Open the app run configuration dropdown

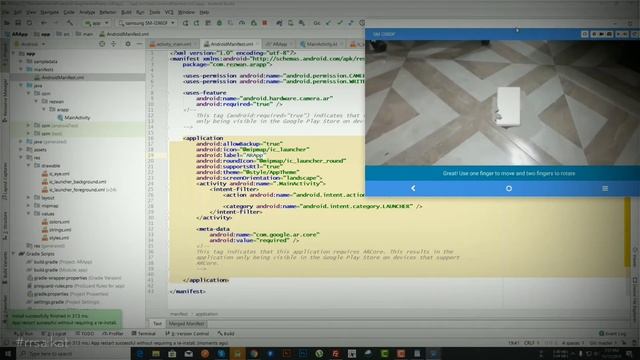pos(97,23)
